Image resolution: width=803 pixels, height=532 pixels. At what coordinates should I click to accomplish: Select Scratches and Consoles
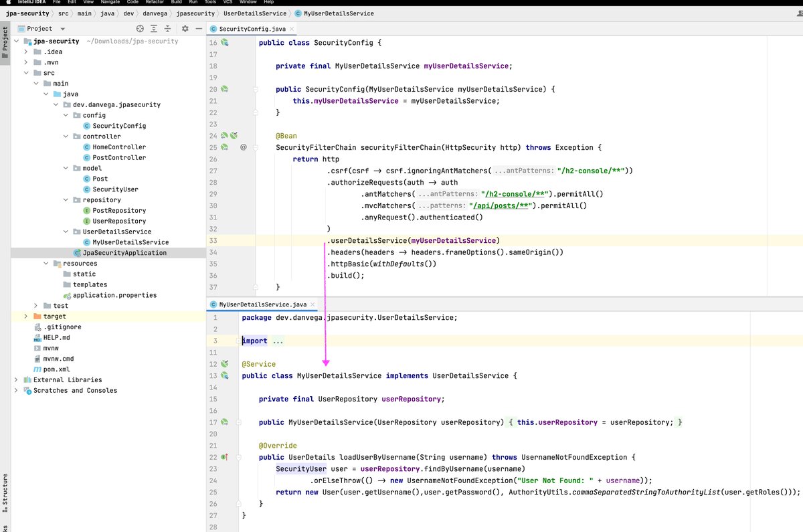point(75,391)
